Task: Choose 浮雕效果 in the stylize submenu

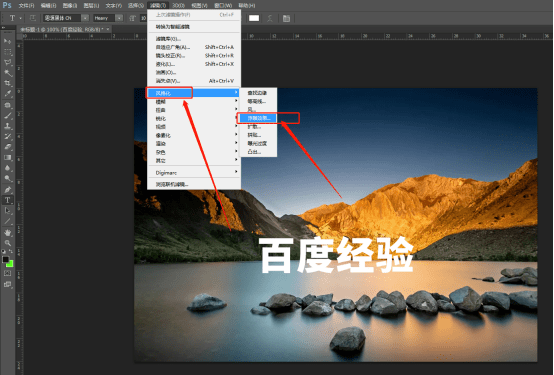Action: tap(258, 118)
